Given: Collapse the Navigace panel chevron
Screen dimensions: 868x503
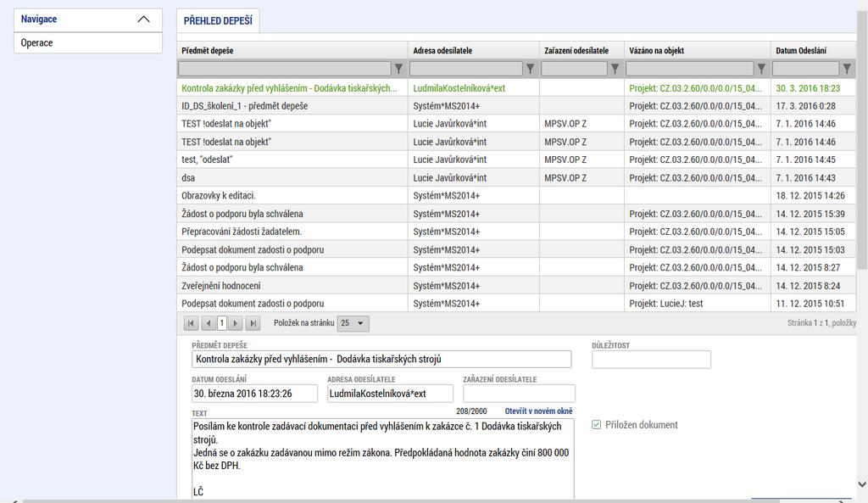Looking at the screenshot, I should click(143, 20).
